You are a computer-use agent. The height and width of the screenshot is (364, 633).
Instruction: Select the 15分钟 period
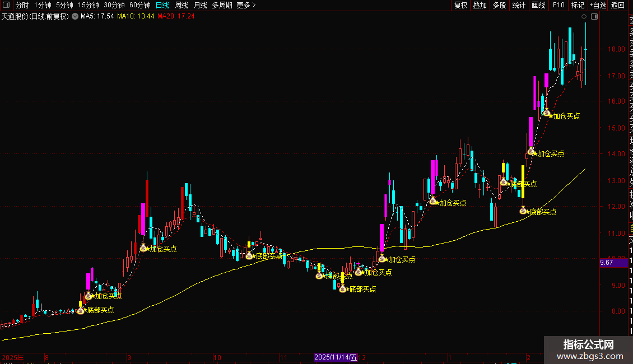coord(89,5)
